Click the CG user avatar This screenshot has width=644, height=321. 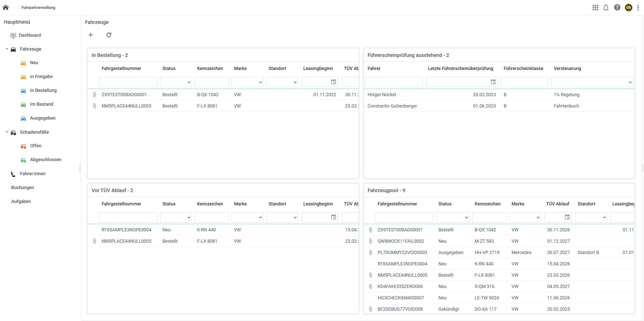(x=628, y=8)
